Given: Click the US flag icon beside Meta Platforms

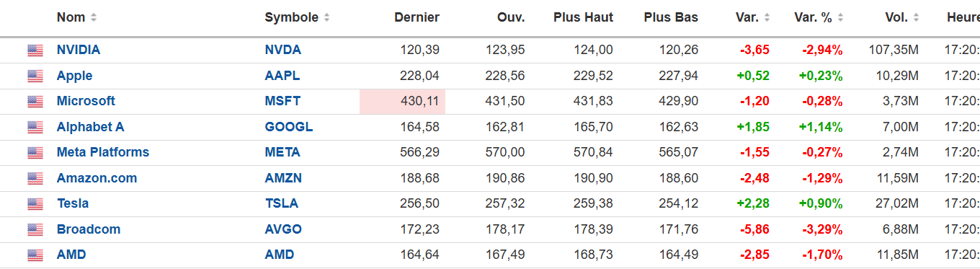Looking at the screenshot, I should pos(35,153).
